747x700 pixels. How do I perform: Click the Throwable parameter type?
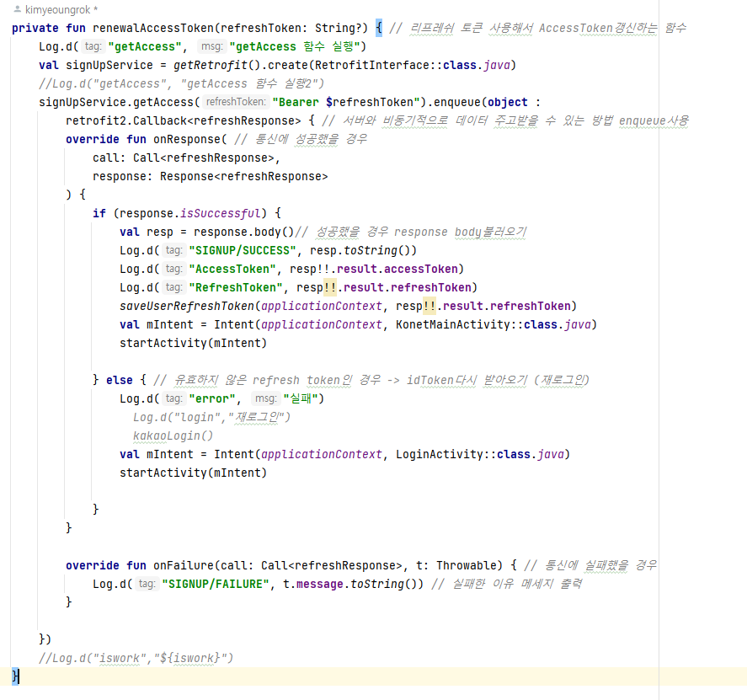click(x=466, y=565)
